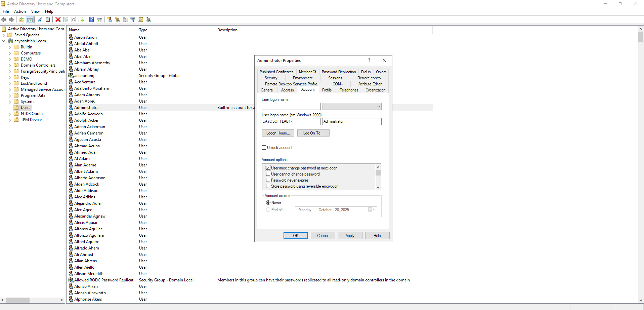Screen dimensions: 644x310
Task: Check the Unlock account checkbox
Action: (264, 148)
